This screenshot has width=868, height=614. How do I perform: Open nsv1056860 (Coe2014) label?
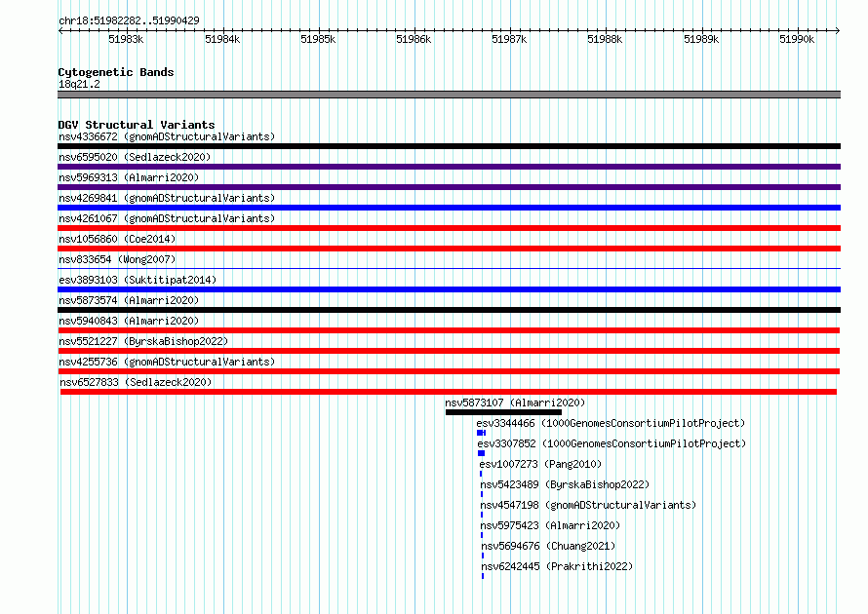click(117, 239)
